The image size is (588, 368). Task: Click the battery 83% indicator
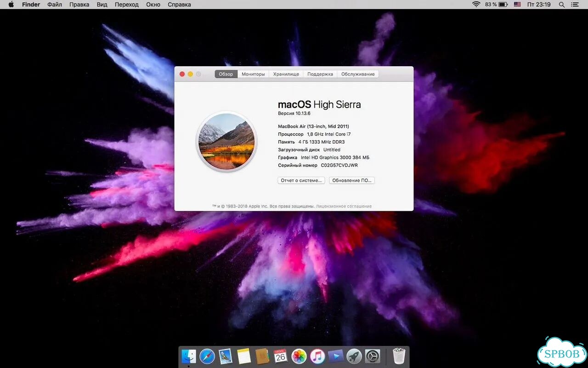[496, 4]
